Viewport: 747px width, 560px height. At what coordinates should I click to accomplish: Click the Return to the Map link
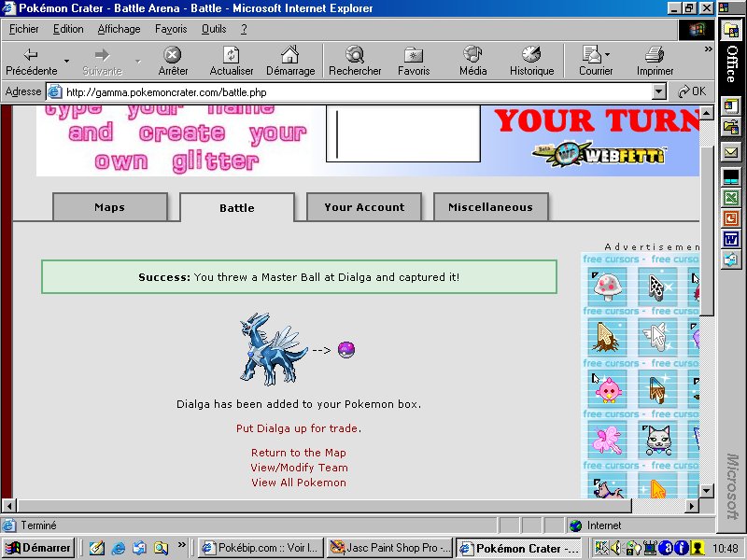(x=298, y=453)
